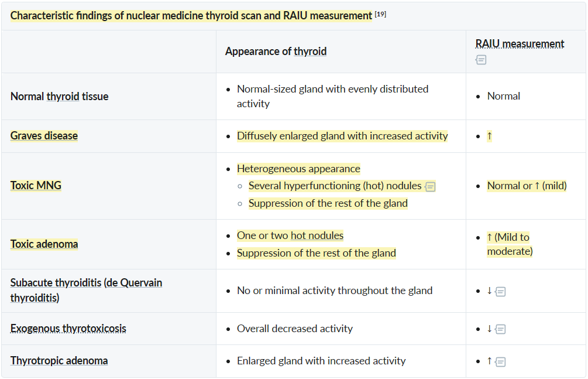Click highlighted 'Heterogeneous appearance' text
The height and width of the screenshot is (379, 588).
298,169
